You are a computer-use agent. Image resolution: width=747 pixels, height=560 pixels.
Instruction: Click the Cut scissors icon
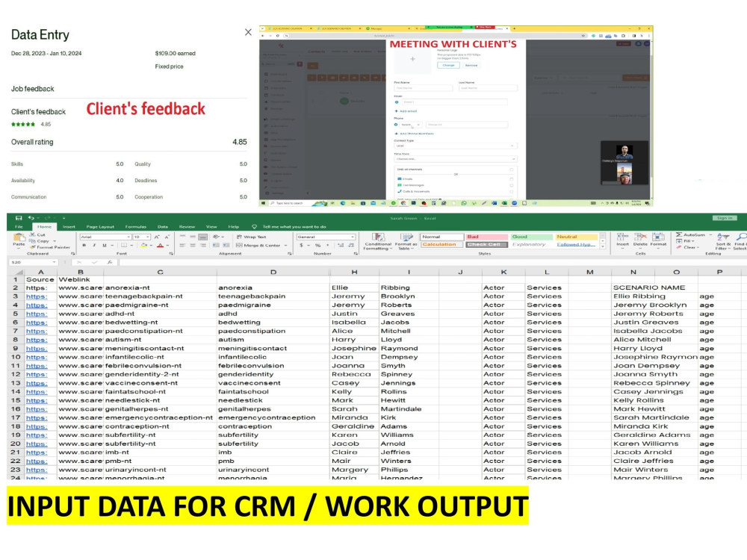pos(32,234)
